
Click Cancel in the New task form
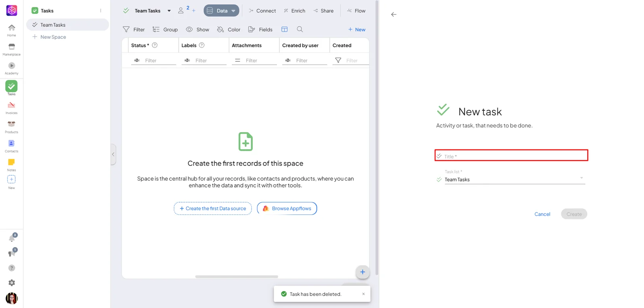pos(542,214)
